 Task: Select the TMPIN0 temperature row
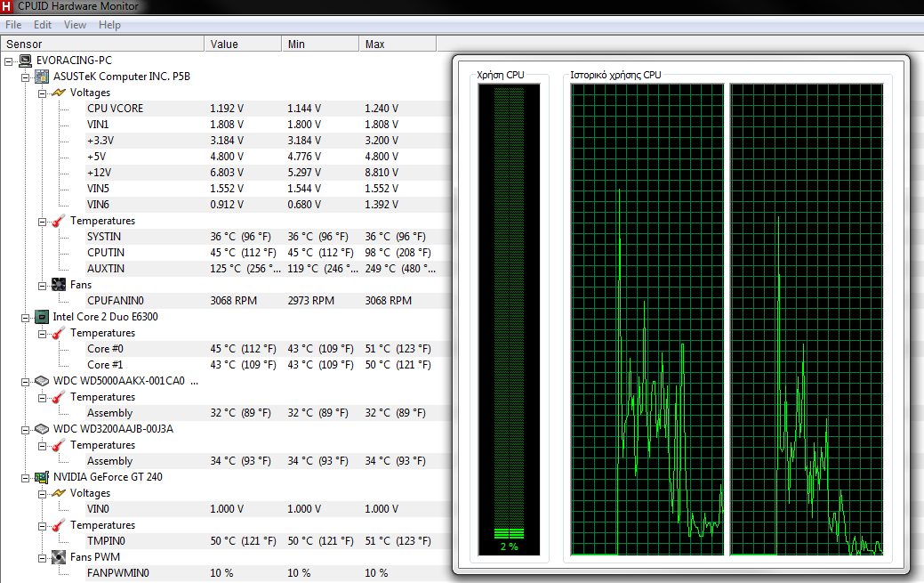(x=268, y=541)
